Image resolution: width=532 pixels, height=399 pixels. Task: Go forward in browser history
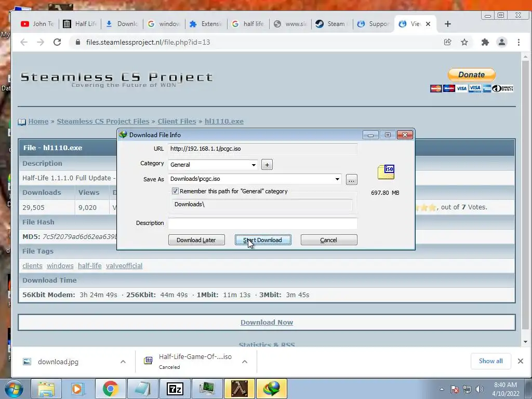[41, 42]
